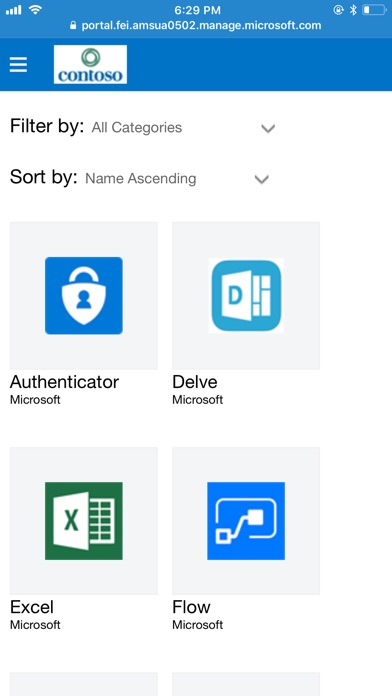Click the Excel app name
392x696 pixels.
click(32, 607)
